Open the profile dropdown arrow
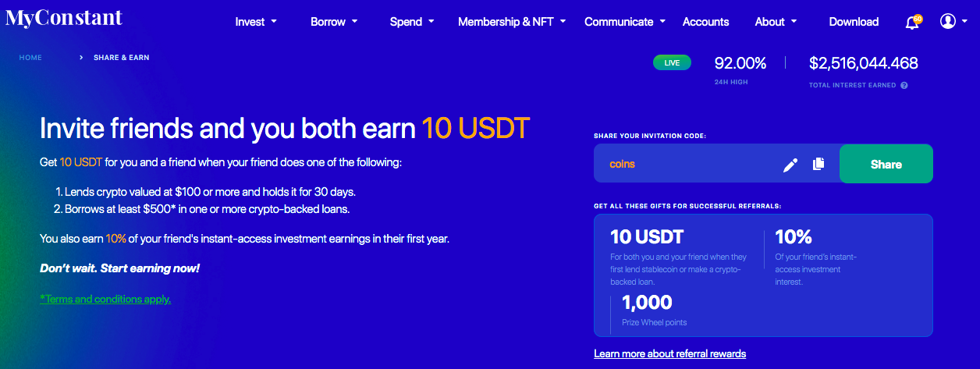Viewport: 980px width, 369px height. [x=965, y=22]
